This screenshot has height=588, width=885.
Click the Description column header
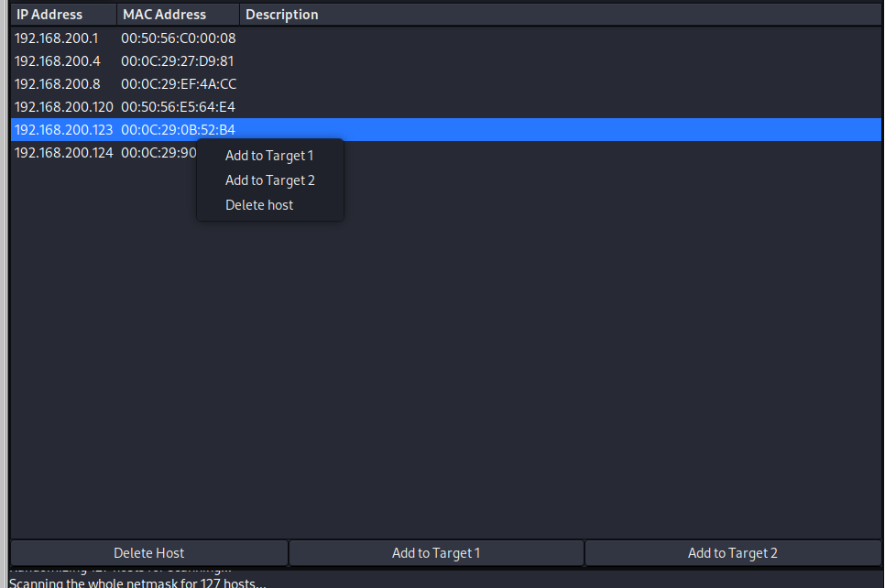tap(282, 15)
